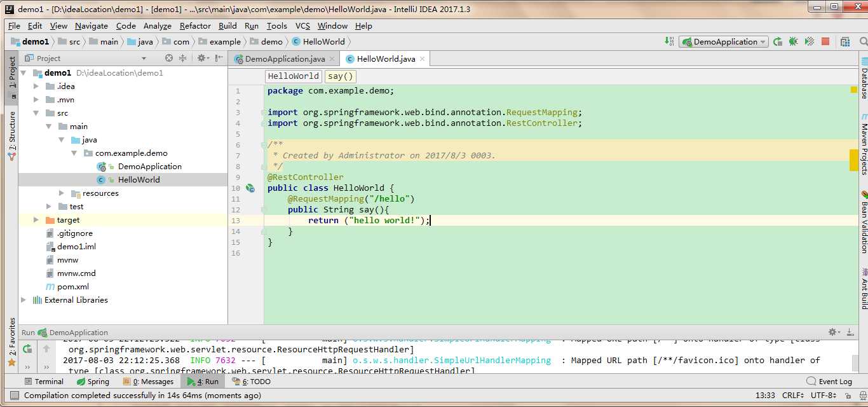Viewport: 868px width, 407px height.
Task: Expand the .idea folder
Action: click(36, 86)
